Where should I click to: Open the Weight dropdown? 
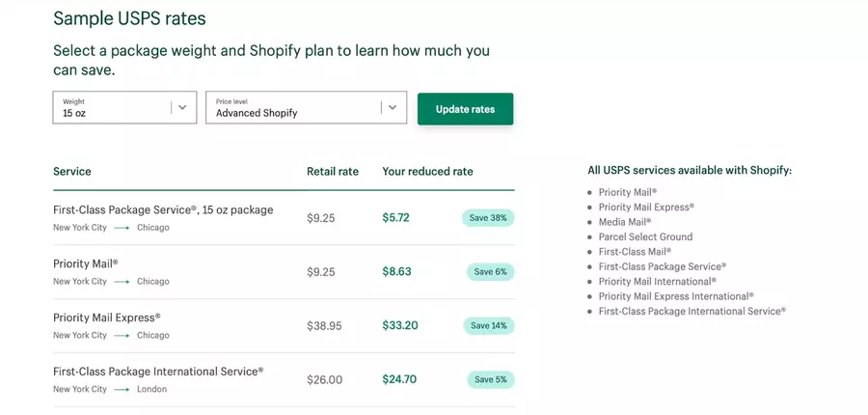111,108
